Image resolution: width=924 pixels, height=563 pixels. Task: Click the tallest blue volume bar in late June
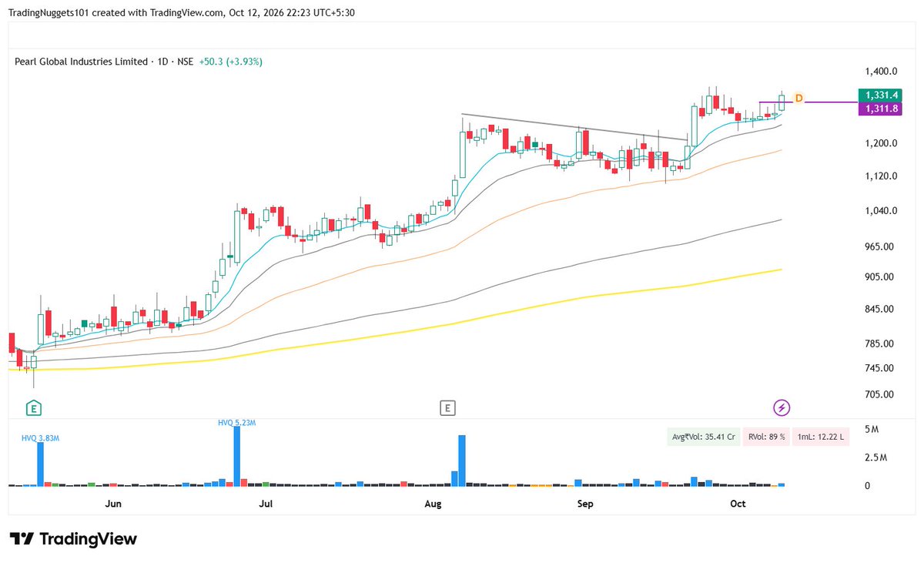(237, 456)
